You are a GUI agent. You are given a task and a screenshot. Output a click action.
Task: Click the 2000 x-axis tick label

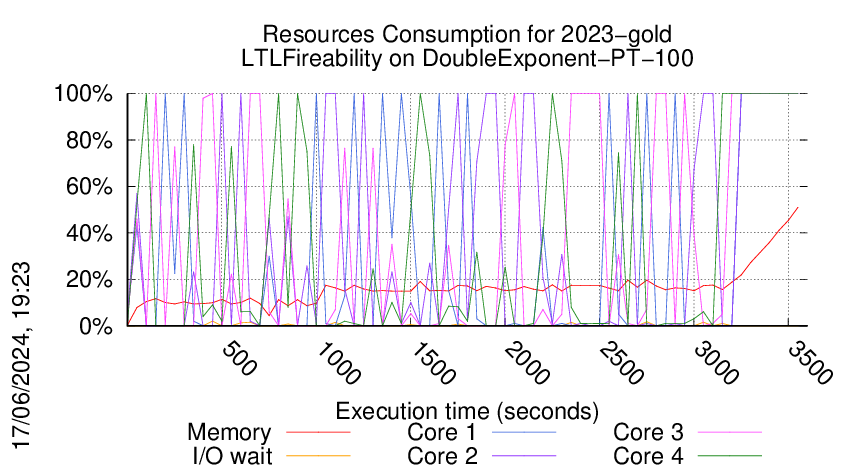tap(526, 363)
